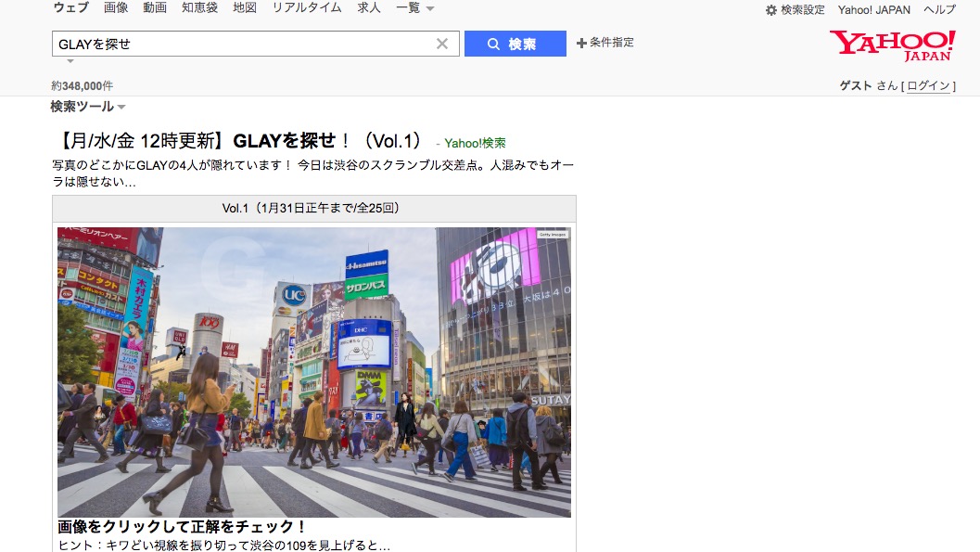This screenshot has width=980, height=552.
Task: Open the 地図 map search tab
Action: (245, 7)
